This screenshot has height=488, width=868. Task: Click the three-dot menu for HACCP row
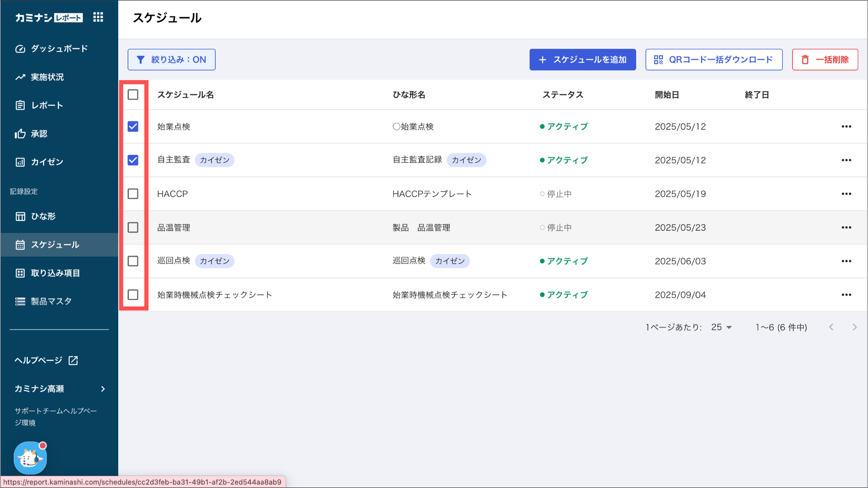(x=846, y=194)
